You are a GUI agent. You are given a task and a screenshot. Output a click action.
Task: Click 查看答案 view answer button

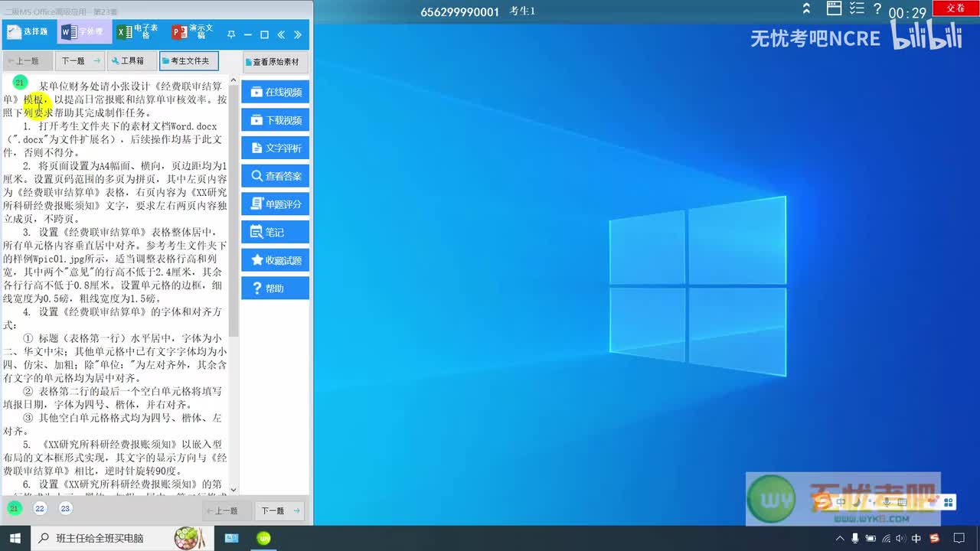click(x=276, y=176)
